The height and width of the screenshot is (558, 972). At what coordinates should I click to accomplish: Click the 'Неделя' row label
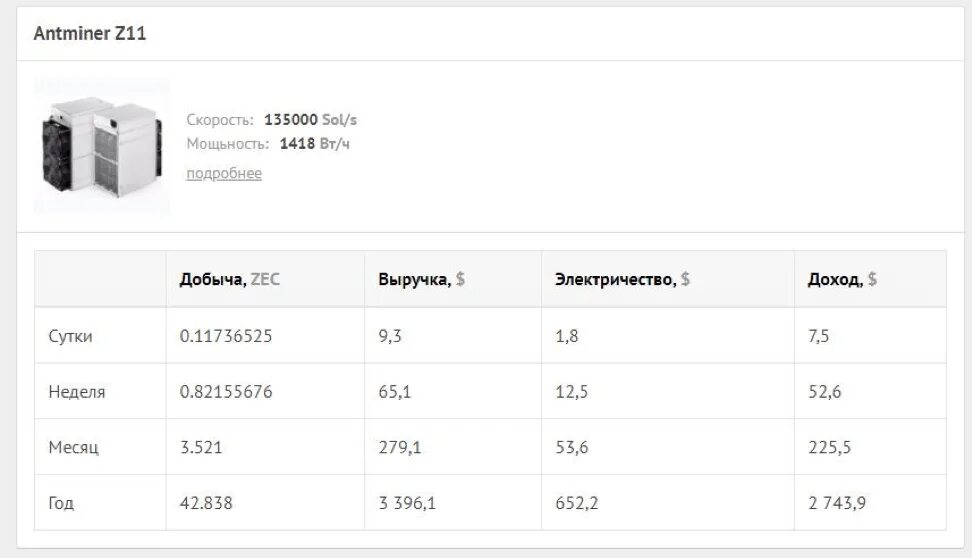(77, 392)
